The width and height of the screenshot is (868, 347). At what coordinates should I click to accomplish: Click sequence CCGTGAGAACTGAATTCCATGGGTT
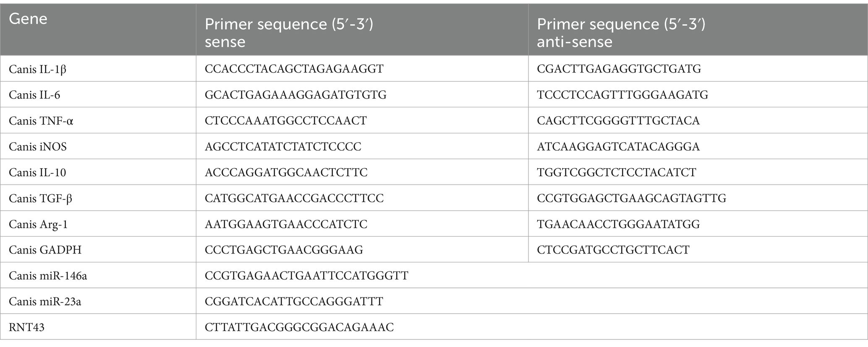pyautogui.click(x=306, y=276)
